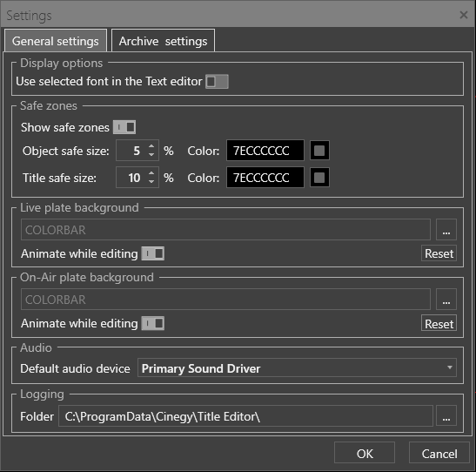Open Object safe size color swatch

[319, 151]
